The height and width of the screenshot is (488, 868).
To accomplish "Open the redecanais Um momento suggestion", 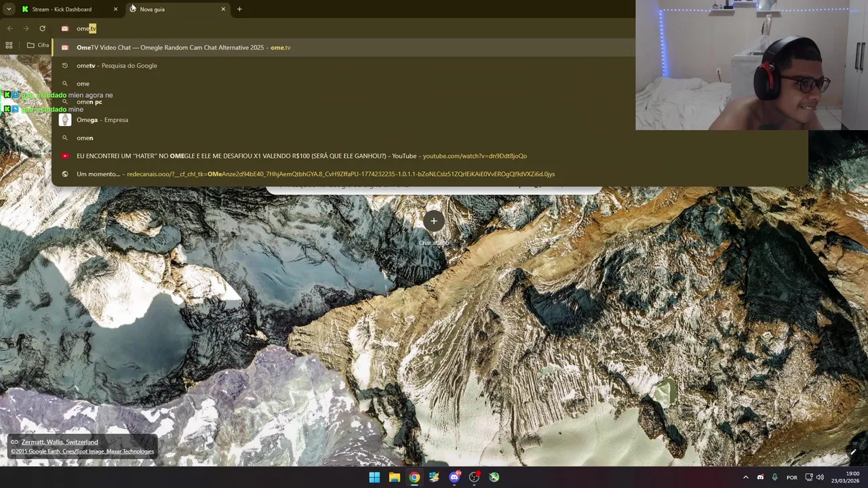I will [430, 174].
